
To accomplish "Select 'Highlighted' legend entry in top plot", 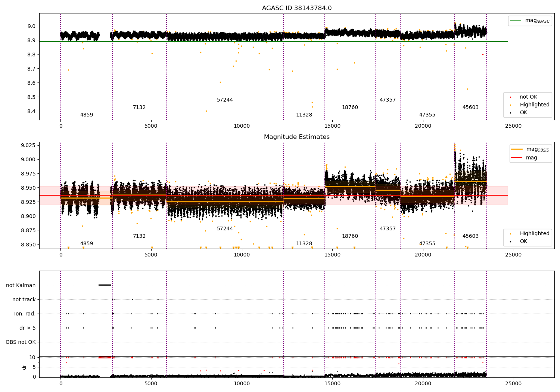I will tap(535, 105).
